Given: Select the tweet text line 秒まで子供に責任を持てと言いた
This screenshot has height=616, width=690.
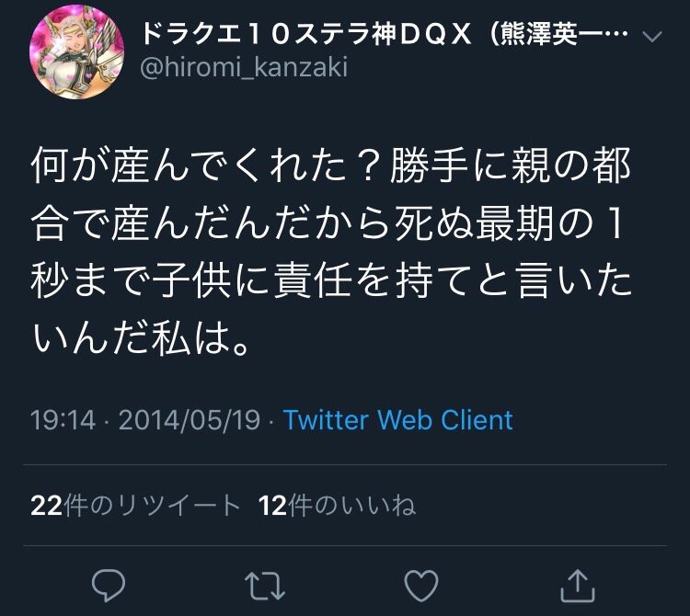Looking at the screenshot, I should pos(331,281).
